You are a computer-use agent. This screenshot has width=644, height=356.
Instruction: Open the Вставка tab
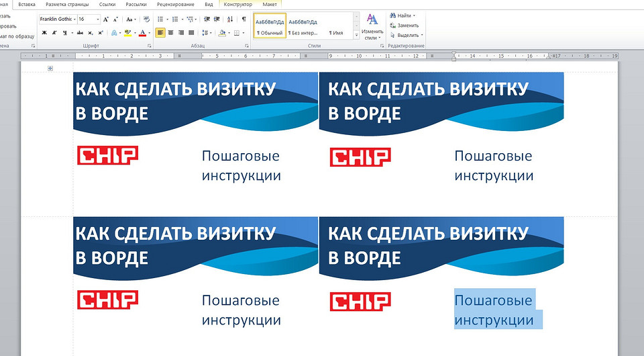click(27, 5)
